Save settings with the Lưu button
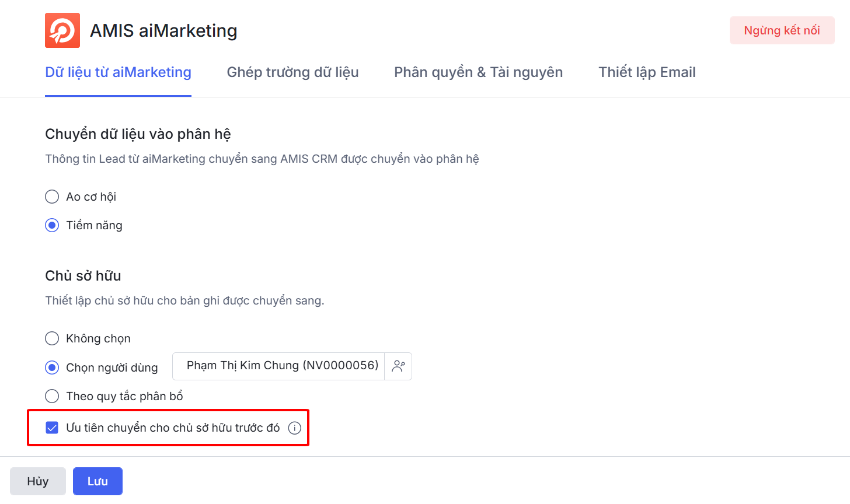The width and height of the screenshot is (850, 504). pos(97,481)
